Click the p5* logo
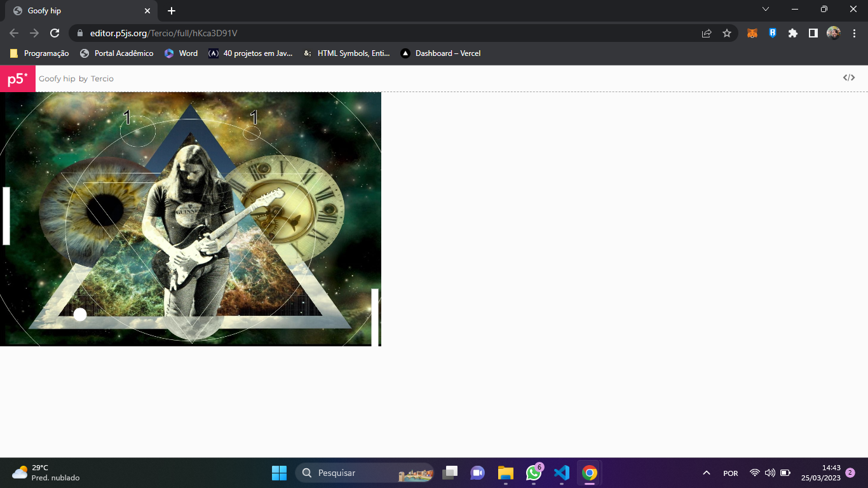 (18, 79)
